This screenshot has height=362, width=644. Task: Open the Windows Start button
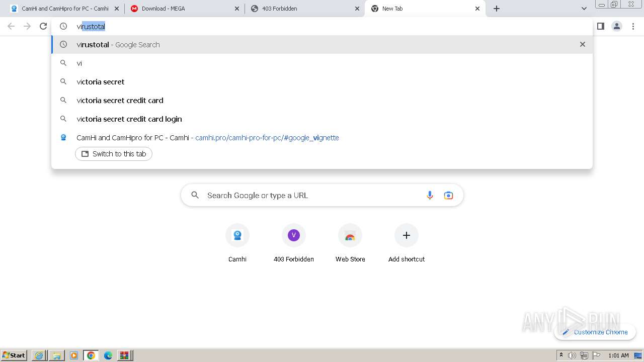[x=14, y=355]
